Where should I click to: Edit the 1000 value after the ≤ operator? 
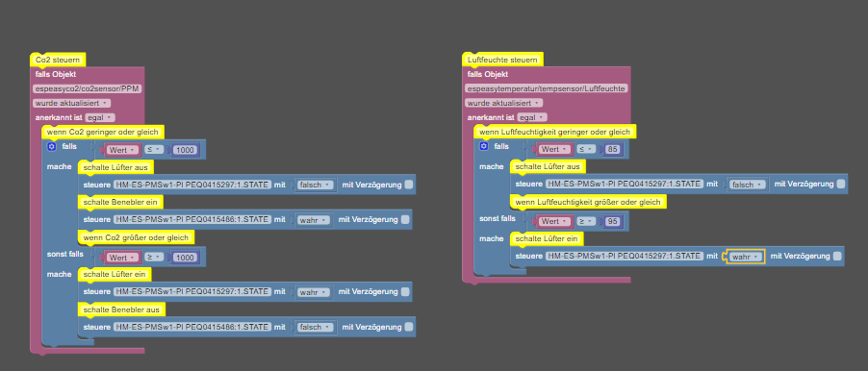click(x=186, y=149)
